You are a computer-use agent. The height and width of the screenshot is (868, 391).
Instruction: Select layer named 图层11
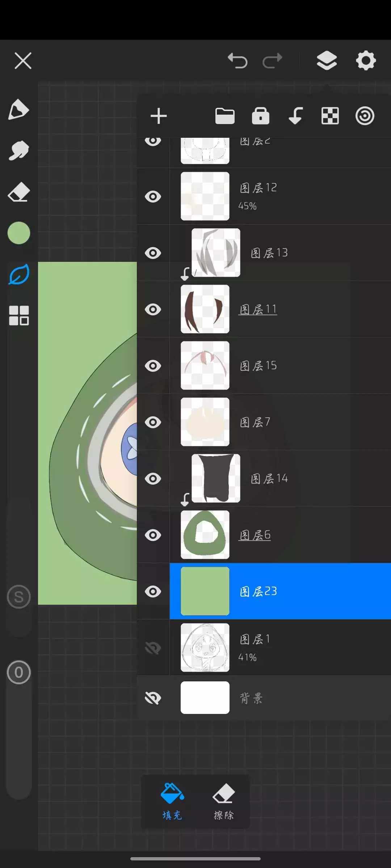coord(258,310)
